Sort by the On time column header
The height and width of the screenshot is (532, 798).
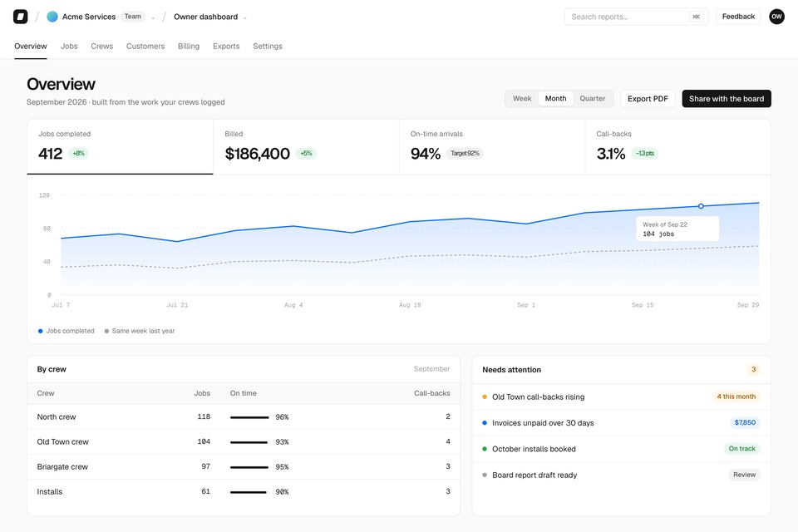coord(244,393)
